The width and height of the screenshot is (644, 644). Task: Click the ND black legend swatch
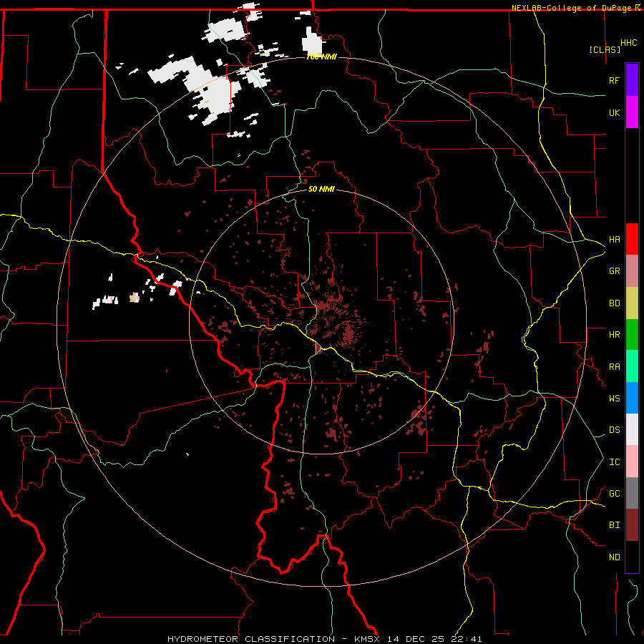tap(632, 557)
